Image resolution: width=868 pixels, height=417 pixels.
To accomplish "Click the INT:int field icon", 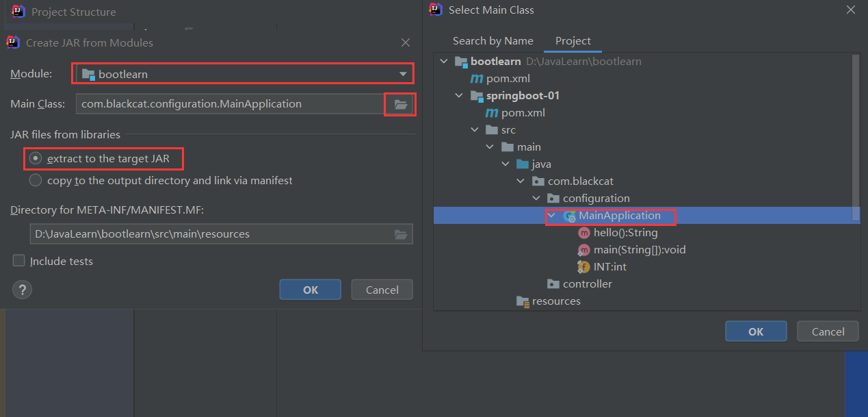I will 584,267.
